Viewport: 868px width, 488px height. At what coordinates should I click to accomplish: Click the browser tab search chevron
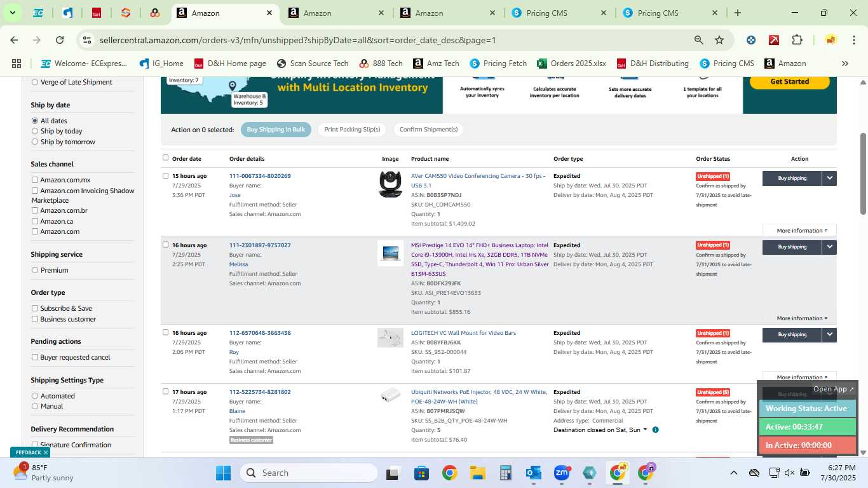12,13
